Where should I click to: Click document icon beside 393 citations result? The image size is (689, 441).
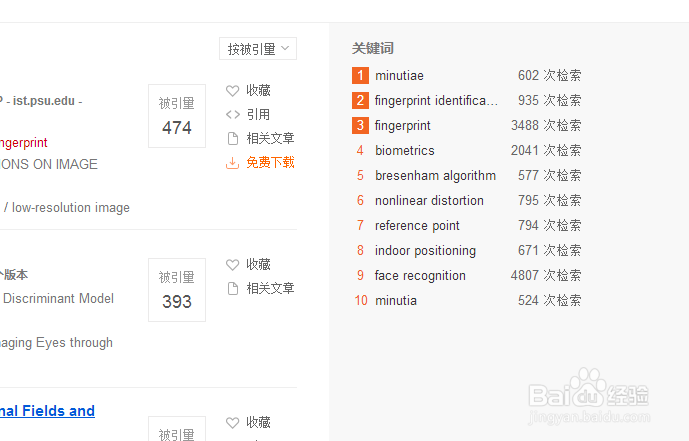[233, 289]
